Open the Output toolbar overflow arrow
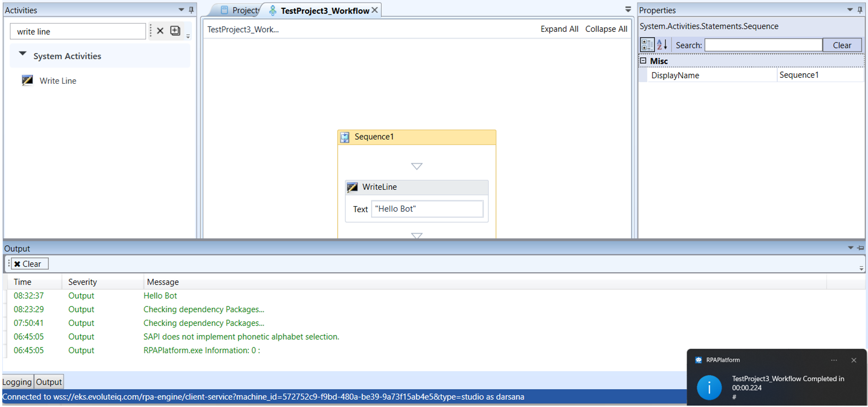This screenshot has height=407, width=868. (861, 269)
